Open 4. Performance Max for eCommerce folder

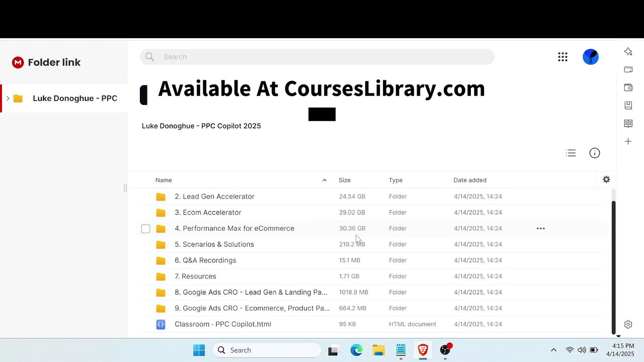234,228
